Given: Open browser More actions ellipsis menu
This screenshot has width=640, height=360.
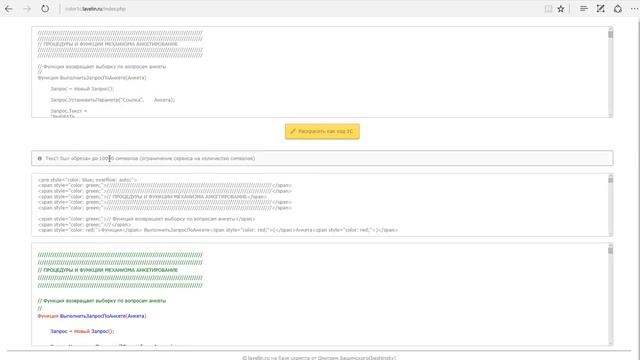Looking at the screenshot, I should click(634, 9).
